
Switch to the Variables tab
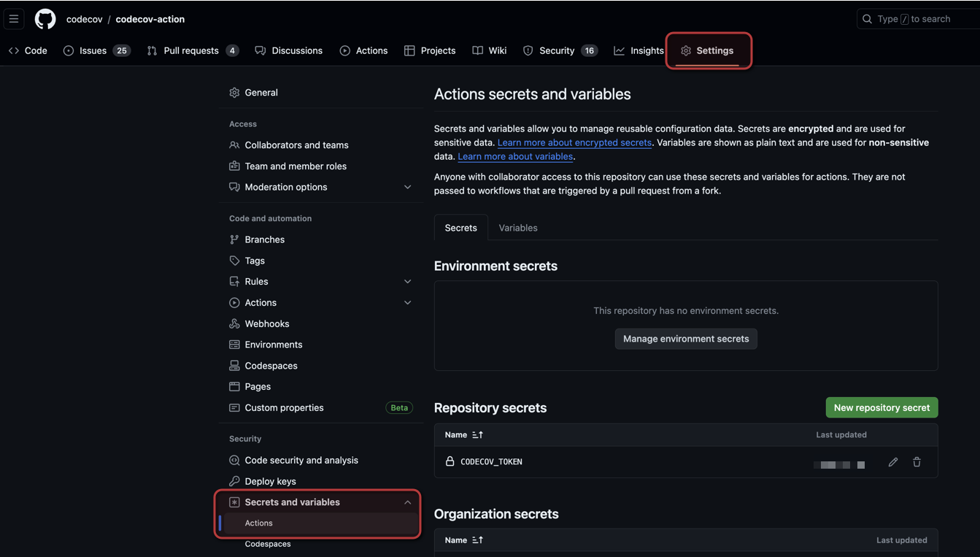pyautogui.click(x=518, y=228)
